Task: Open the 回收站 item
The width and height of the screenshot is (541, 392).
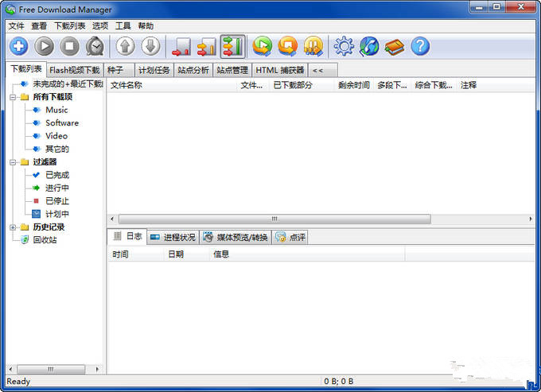Action: (45, 240)
